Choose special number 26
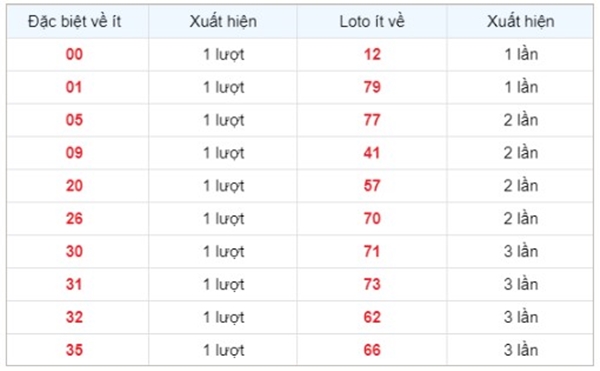Screen dimensions: 600x371 point(74,219)
